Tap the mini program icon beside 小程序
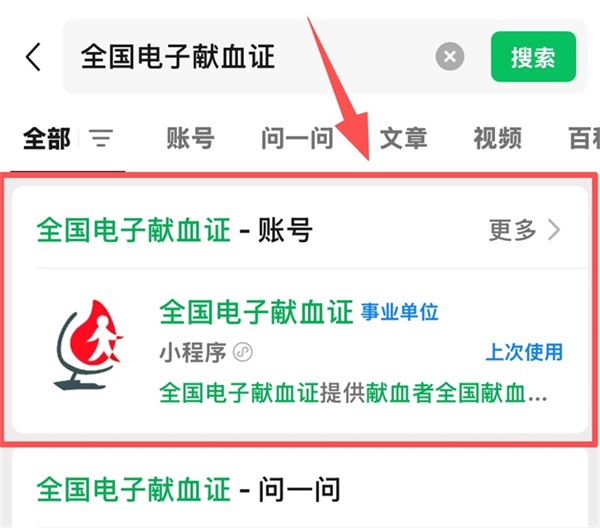The width and height of the screenshot is (600, 528). coord(243,352)
